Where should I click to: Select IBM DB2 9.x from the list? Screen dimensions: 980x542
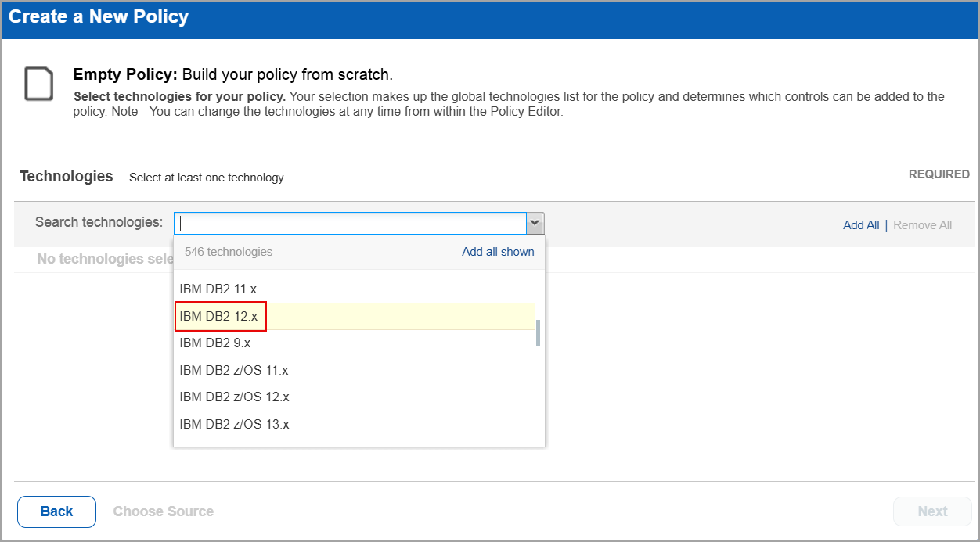[x=355, y=343]
